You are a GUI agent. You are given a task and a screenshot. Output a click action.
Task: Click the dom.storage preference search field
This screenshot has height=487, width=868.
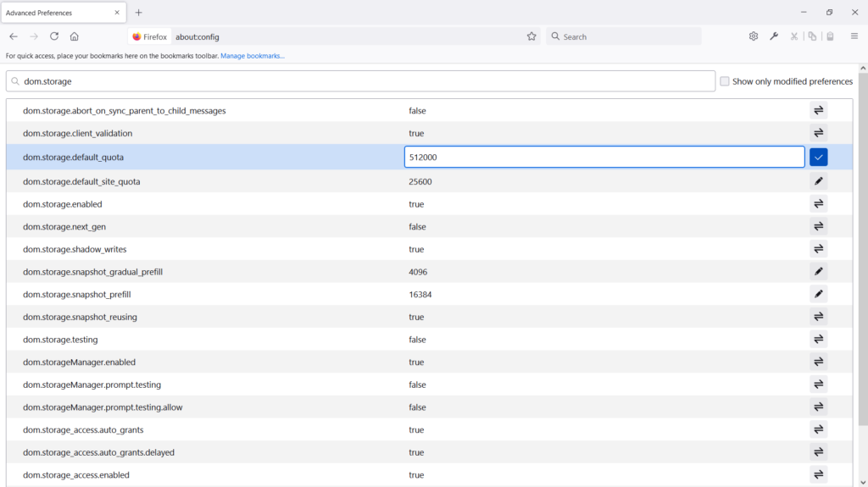[360, 81]
